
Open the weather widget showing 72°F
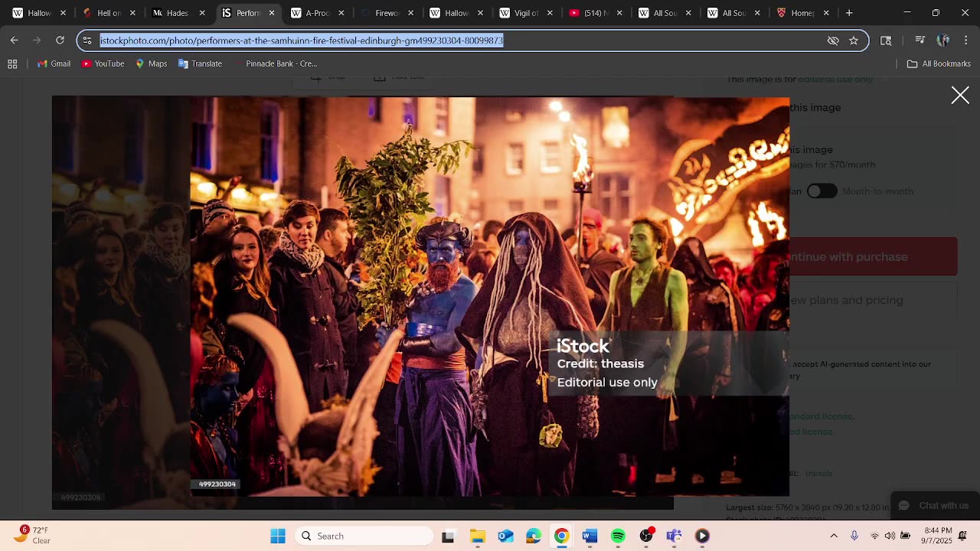pos(32,535)
